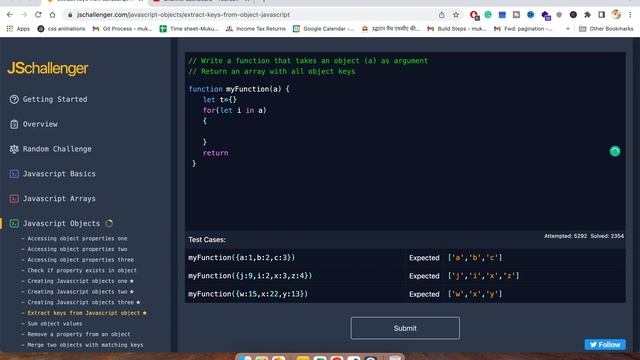Click the first test case myFunction({a:1,b:2,c:3})

[241, 258]
